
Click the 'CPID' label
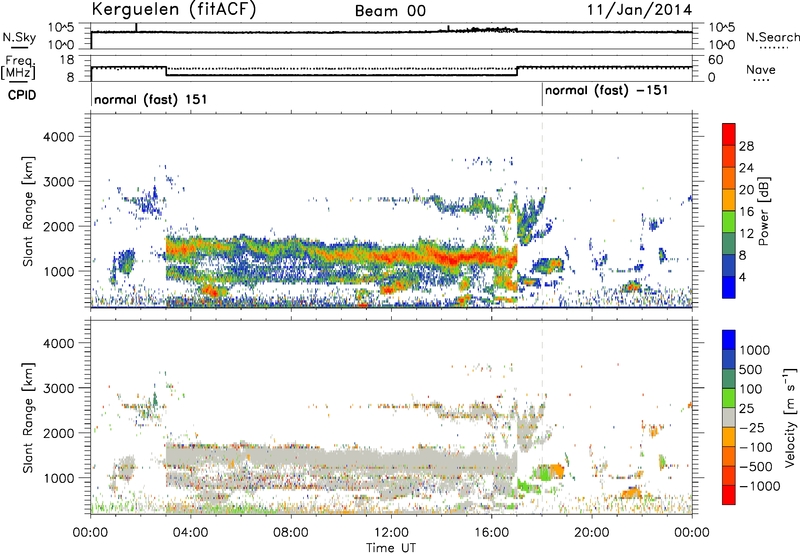[22, 95]
